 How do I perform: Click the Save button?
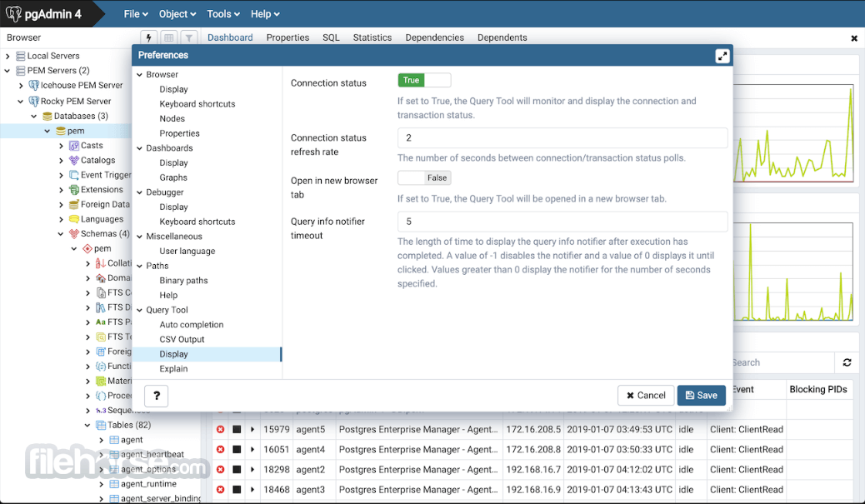pyautogui.click(x=701, y=396)
